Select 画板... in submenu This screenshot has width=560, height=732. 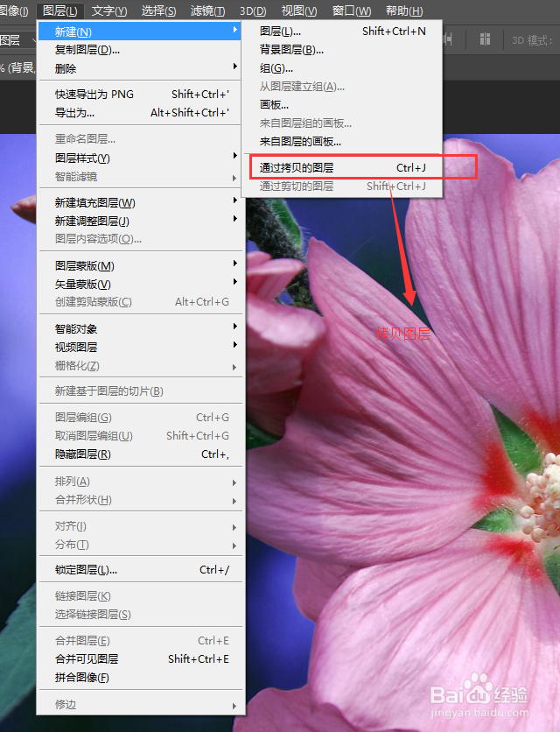click(x=341, y=104)
